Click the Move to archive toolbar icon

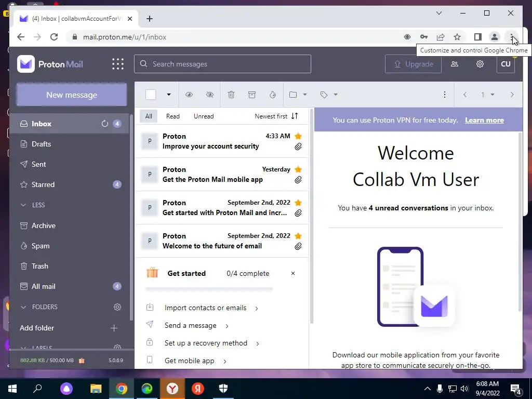tap(252, 95)
